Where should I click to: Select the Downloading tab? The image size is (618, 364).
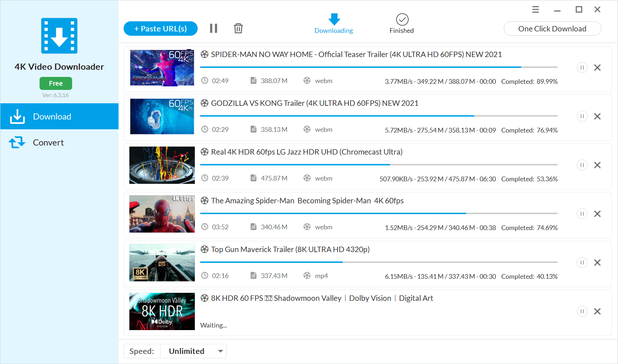coord(334,24)
